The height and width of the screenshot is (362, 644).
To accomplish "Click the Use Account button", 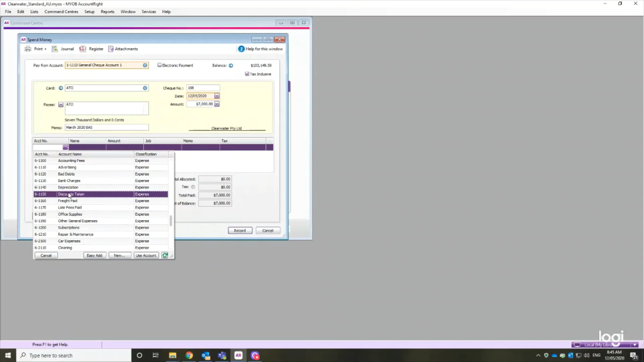I will pyautogui.click(x=146, y=255).
